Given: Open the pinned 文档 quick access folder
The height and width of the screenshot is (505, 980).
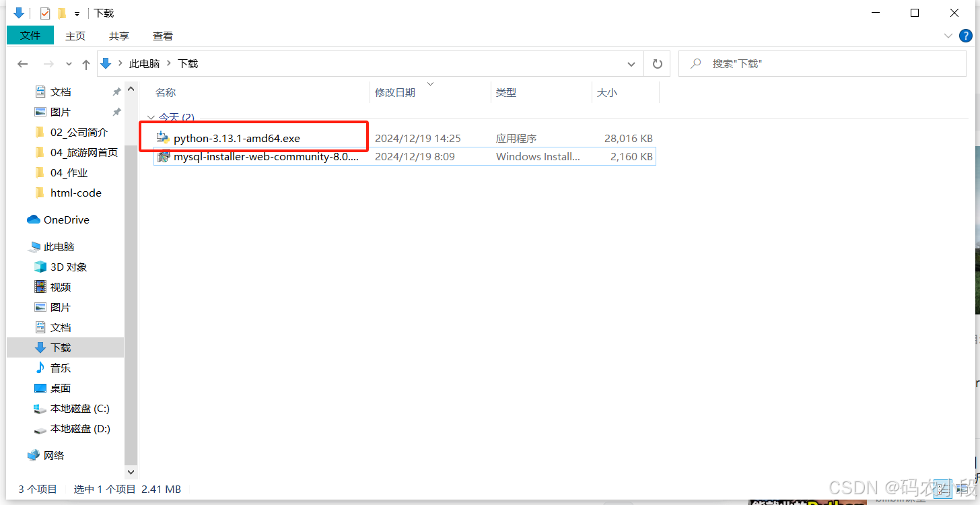Looking at the screenshot, I should pos(61,92).
